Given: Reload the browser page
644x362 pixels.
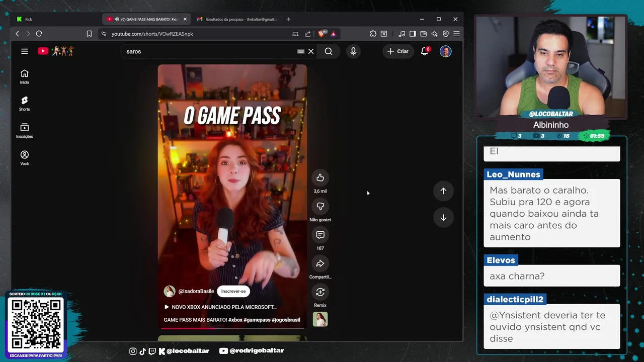Looking at the screenshot, I should click(x=39, y=34).
